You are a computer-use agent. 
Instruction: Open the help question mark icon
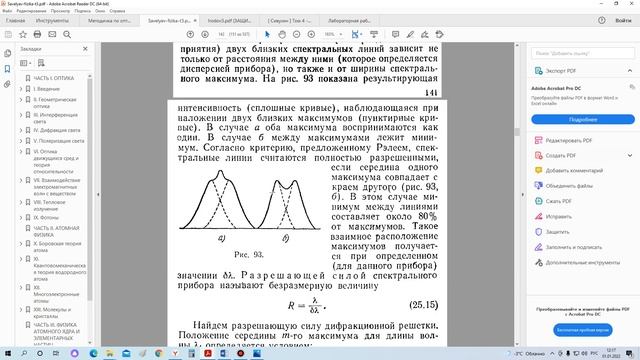(602, 20)
